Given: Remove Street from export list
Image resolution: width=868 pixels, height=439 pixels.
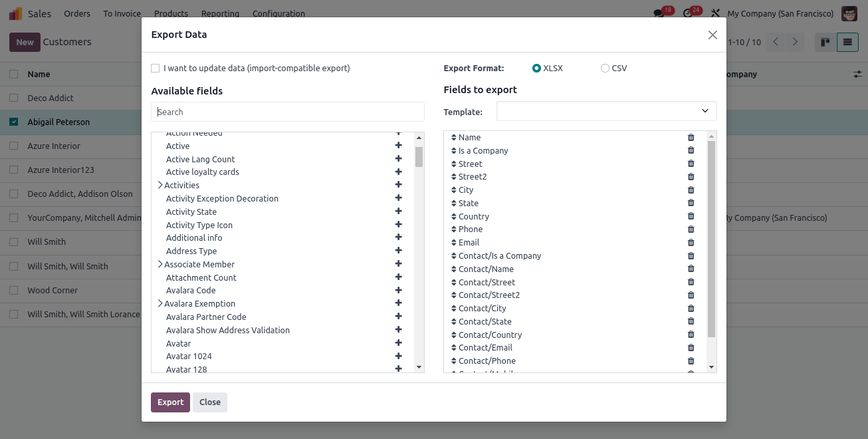Looking at the screenshot, I should coord(691,164).
